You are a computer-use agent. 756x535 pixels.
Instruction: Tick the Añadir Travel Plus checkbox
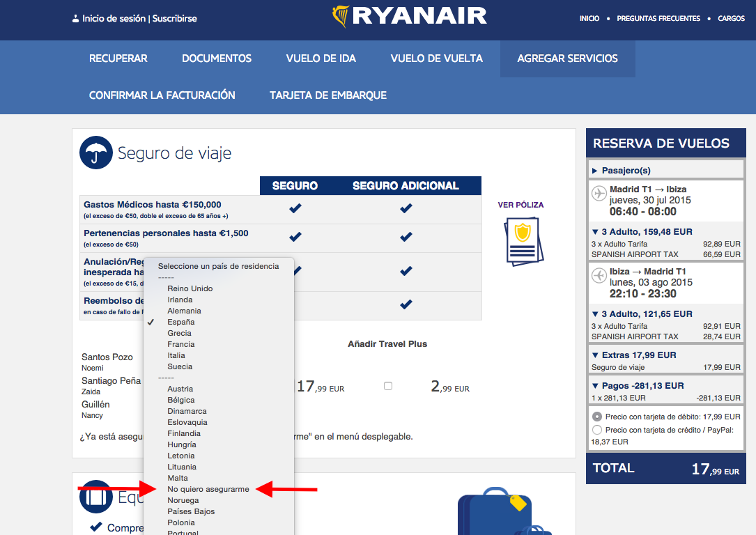pyautogui.click(x=388, y=386)
